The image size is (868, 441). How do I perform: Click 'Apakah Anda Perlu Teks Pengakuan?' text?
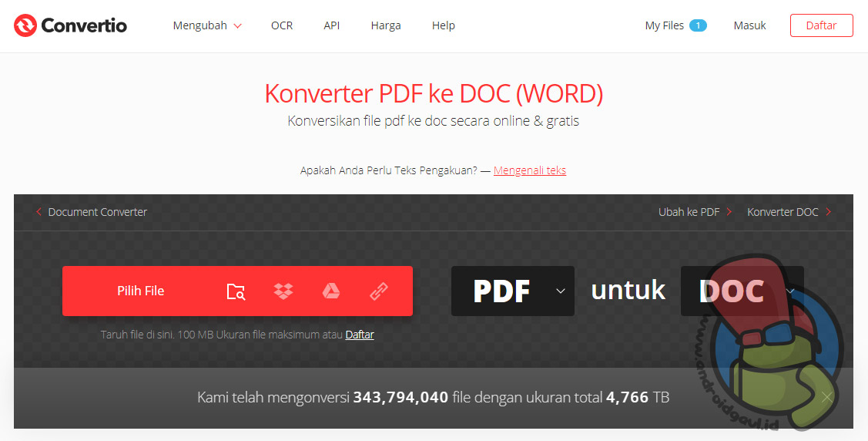389,170
